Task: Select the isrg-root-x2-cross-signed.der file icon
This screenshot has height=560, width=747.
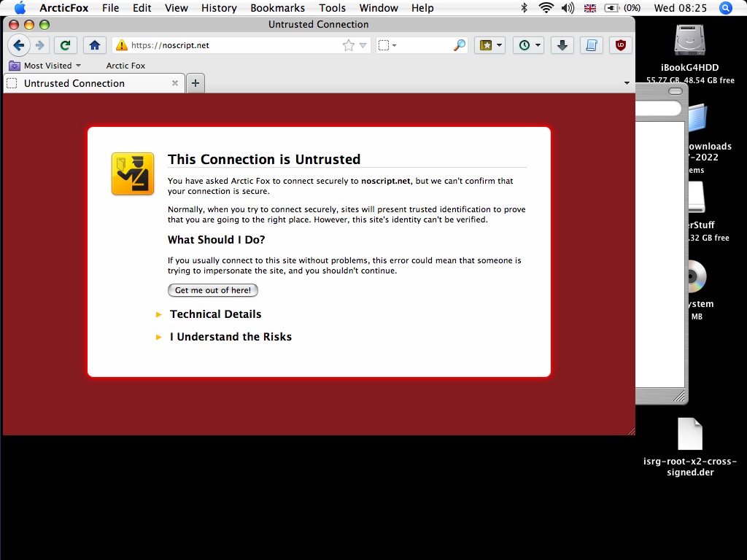Action: point(690,434)
